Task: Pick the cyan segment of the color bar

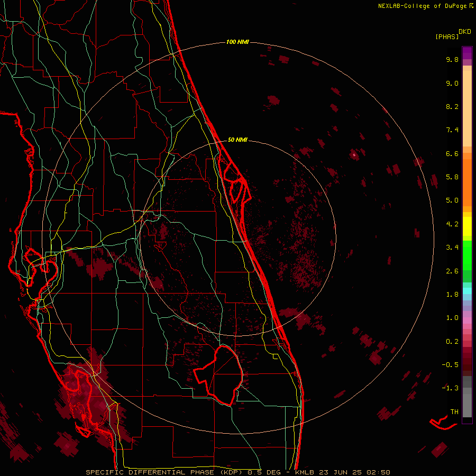Action: pos(467,291)
